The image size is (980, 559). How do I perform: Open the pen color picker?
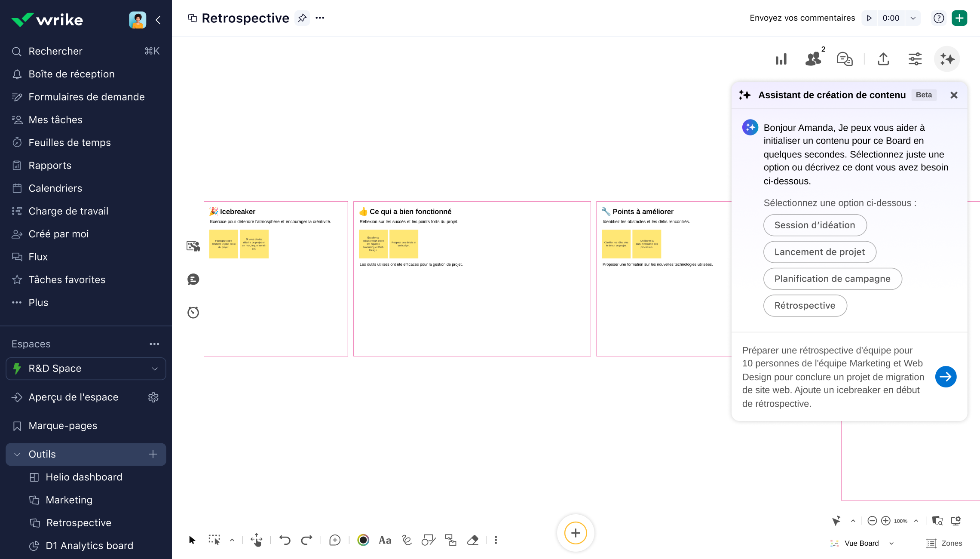coord(363,540)
